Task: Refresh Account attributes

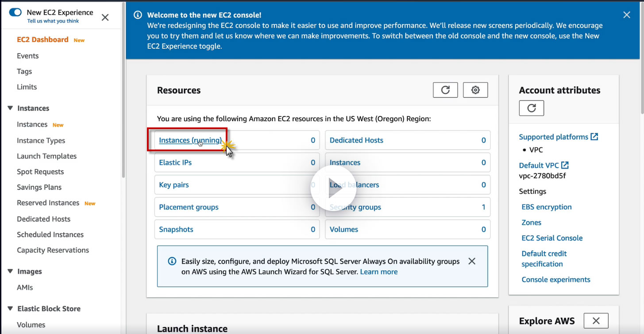Action: 532,108
